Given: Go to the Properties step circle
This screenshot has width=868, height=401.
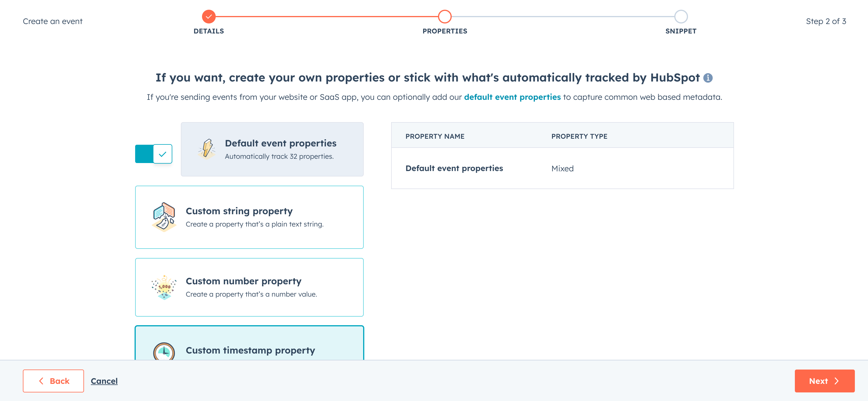Looking at the screenshot, I should click(x=445, y=17).
